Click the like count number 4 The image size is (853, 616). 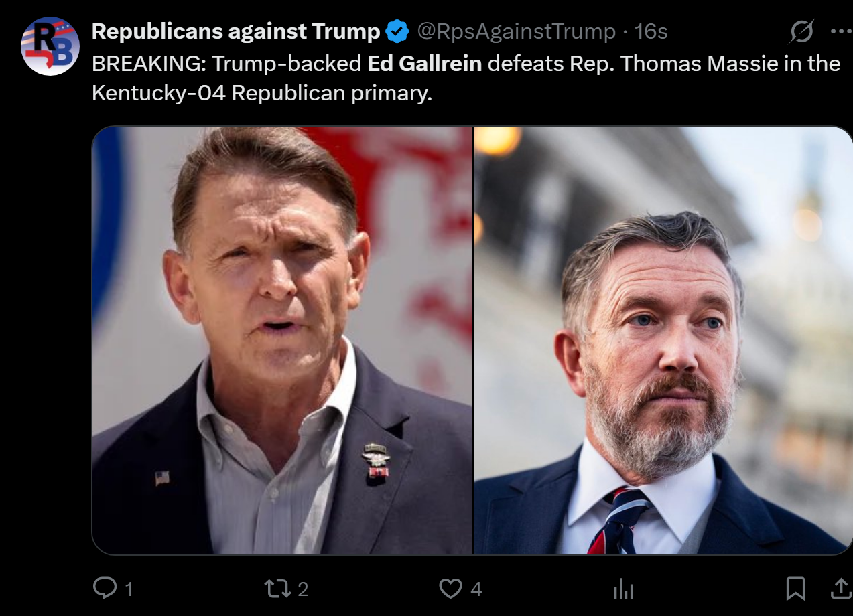tap(476, 589)
